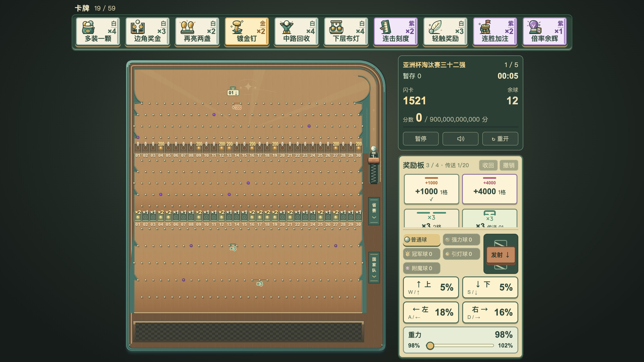Choose 引灯球 ball type
The height and width of the screenshot is (362, 644).
(x=461, y=254)
